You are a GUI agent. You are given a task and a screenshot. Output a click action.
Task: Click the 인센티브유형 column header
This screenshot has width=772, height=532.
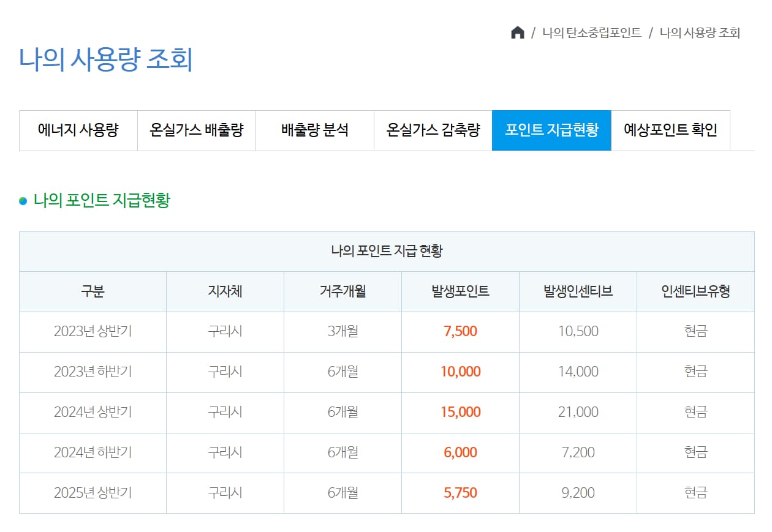pyautogui.click(x=695, y=291)
